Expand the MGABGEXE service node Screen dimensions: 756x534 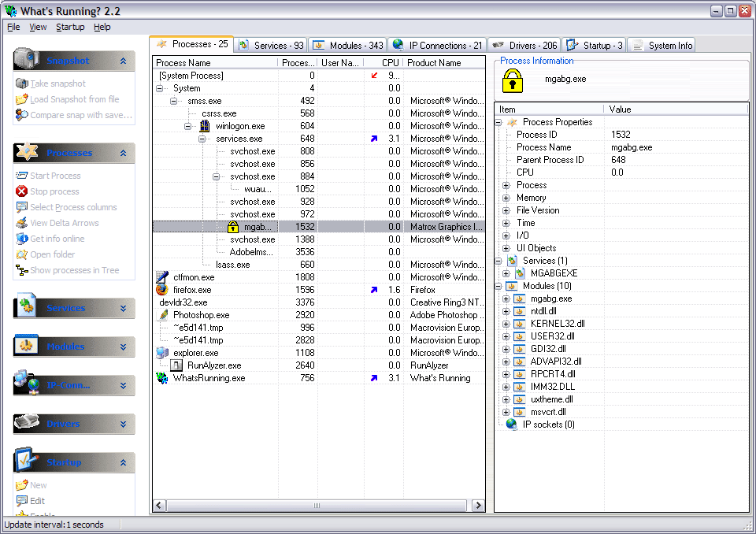[506, 273]
